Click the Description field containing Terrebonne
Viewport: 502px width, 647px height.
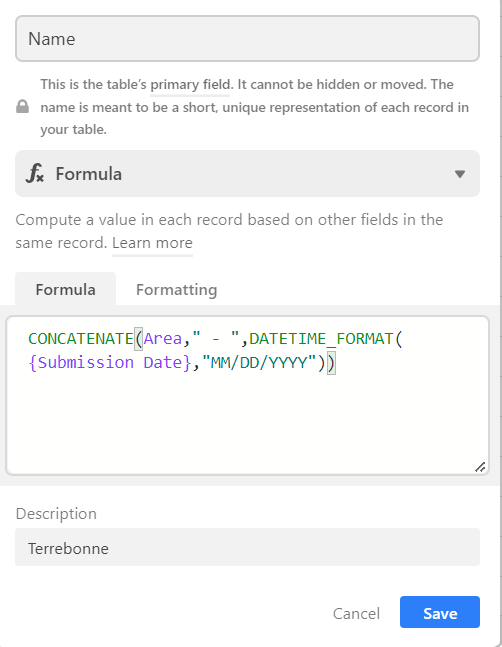[x=247, y=547]
